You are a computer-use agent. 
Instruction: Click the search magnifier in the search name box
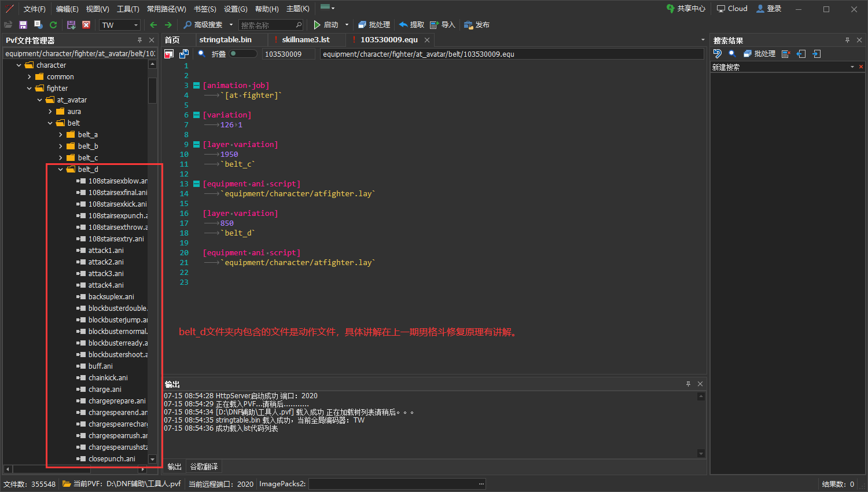tap(299, 25)
